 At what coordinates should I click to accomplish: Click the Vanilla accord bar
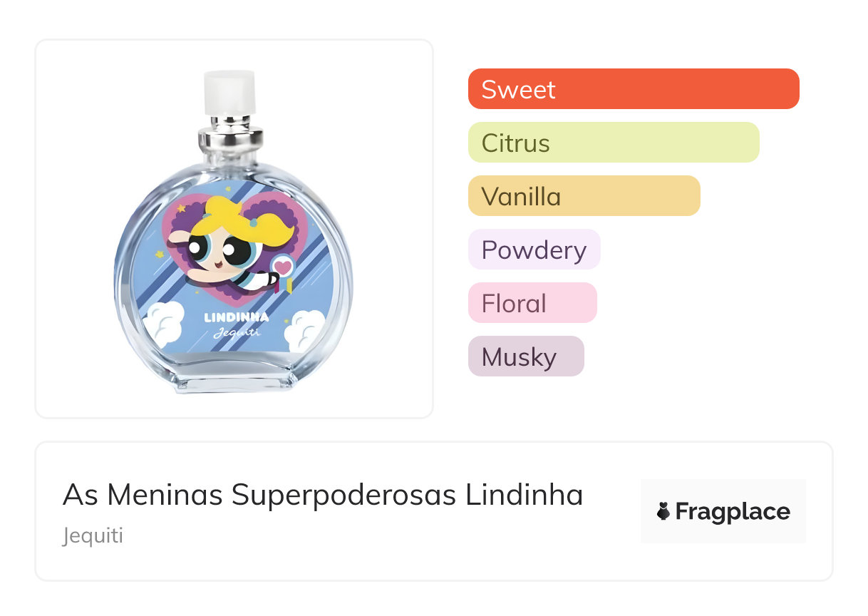coord(584,196)
